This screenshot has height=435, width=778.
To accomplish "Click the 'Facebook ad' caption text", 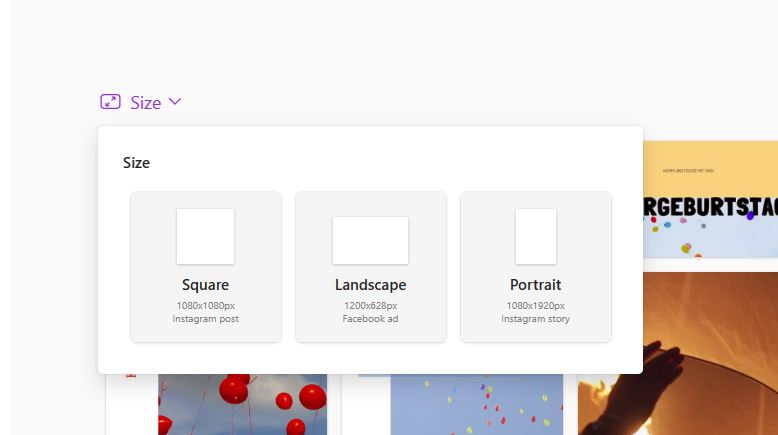I will pyautogui.click(x=370, y=319).
